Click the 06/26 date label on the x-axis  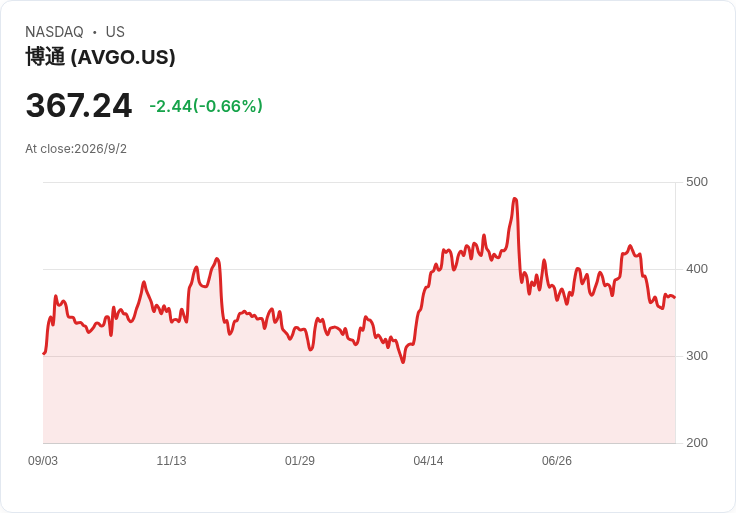pyautogui.click(x=557, y=461)
